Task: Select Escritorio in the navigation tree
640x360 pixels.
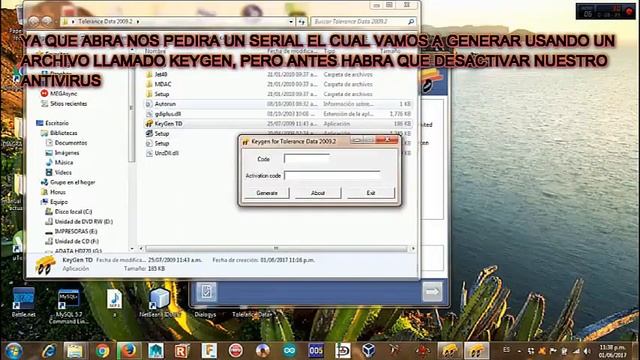Action: (x=52, y=123)
